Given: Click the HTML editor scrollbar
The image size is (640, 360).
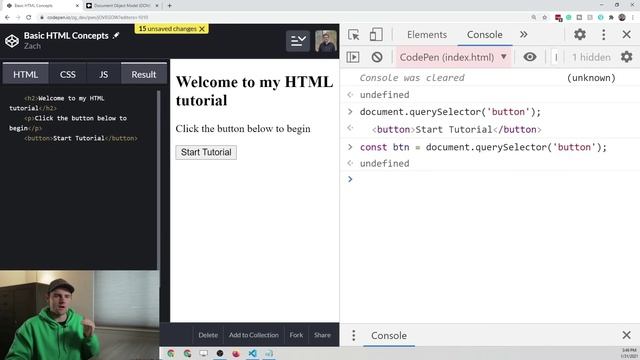Looking at the screenshot, I should pyautogui.click(x=158, y=180).
